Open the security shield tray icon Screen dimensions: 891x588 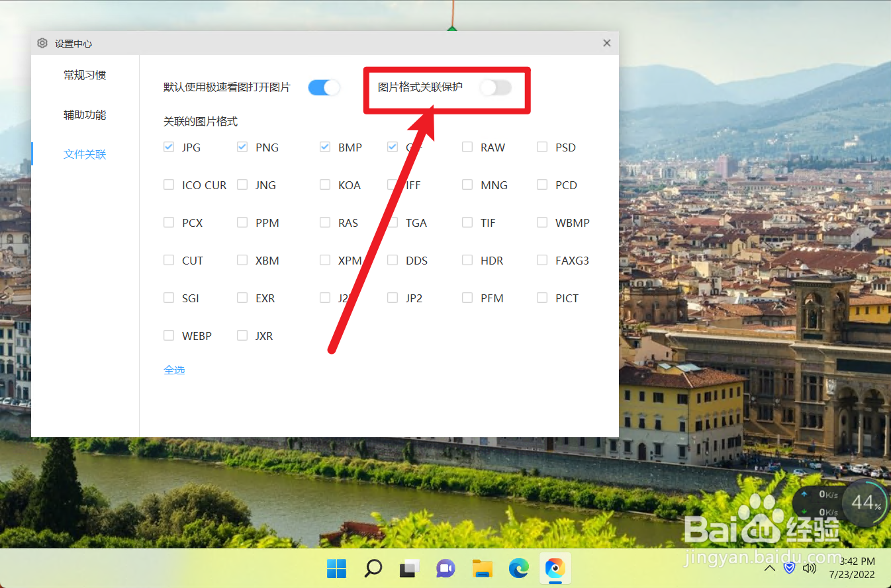point(789,568)
